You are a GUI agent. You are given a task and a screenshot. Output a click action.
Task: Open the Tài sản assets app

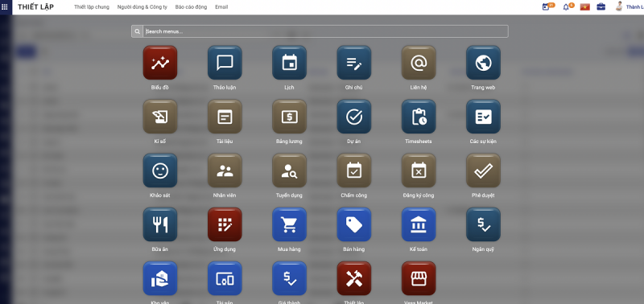pos(225,278)
